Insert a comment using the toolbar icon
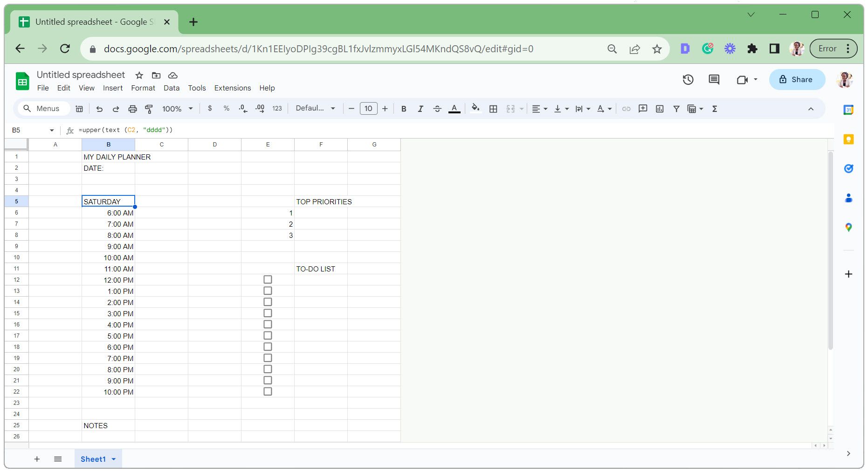The image size is (868, 472). pos(643,109)
